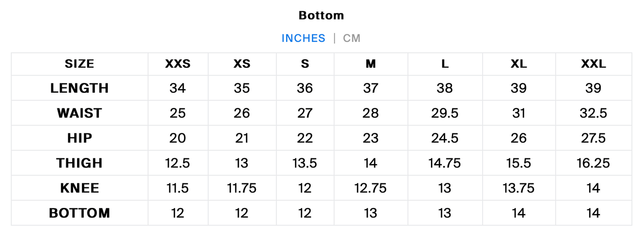Viewport: 644px width, 245px height.
Task: Select the XS size column header
Action: click(x=242, y=64)
